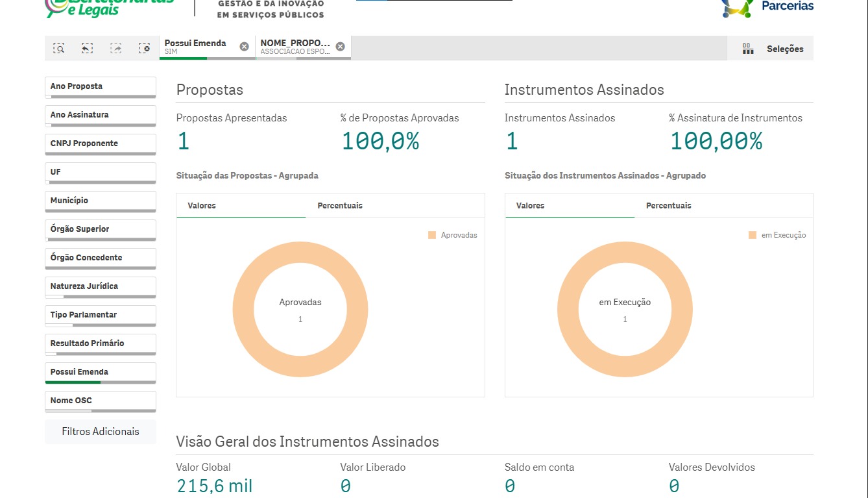Click the em Execução legend swatch
The height and width of the screenshot is (498, 868).
point(753,235)
